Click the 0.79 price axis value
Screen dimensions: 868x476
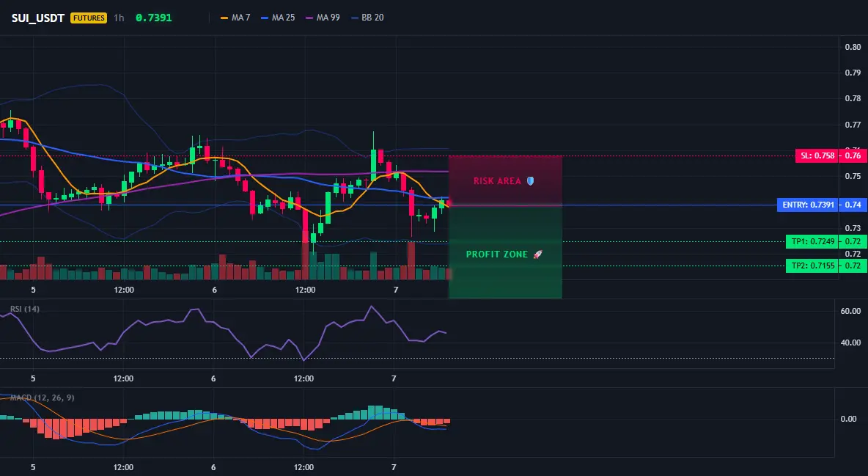853,73
